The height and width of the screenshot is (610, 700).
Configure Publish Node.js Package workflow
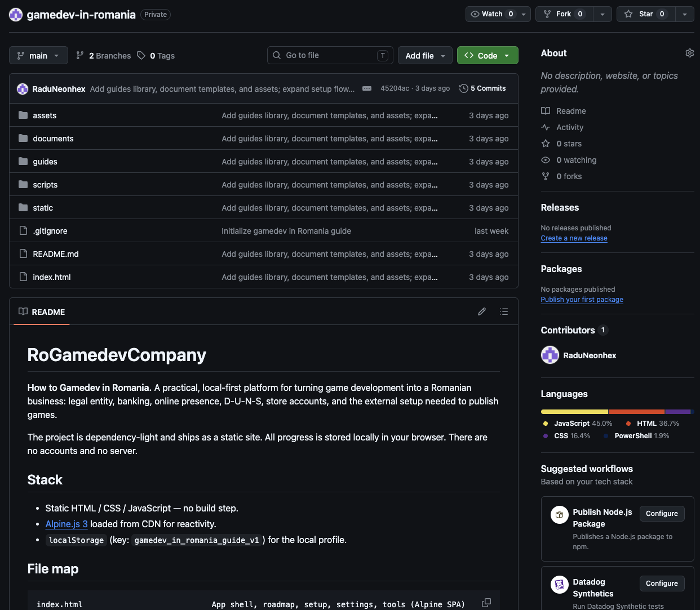tap(662, 514)
